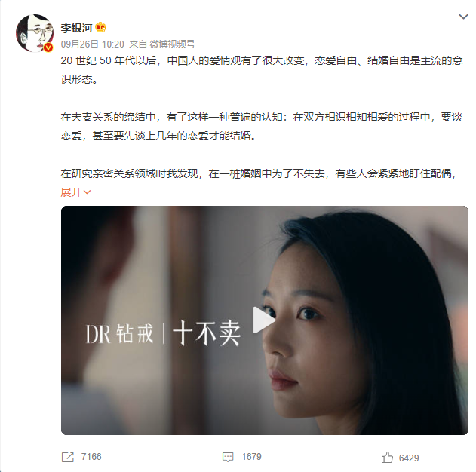
Task: Click the orange verified V badge
Action: coord(48,47)
